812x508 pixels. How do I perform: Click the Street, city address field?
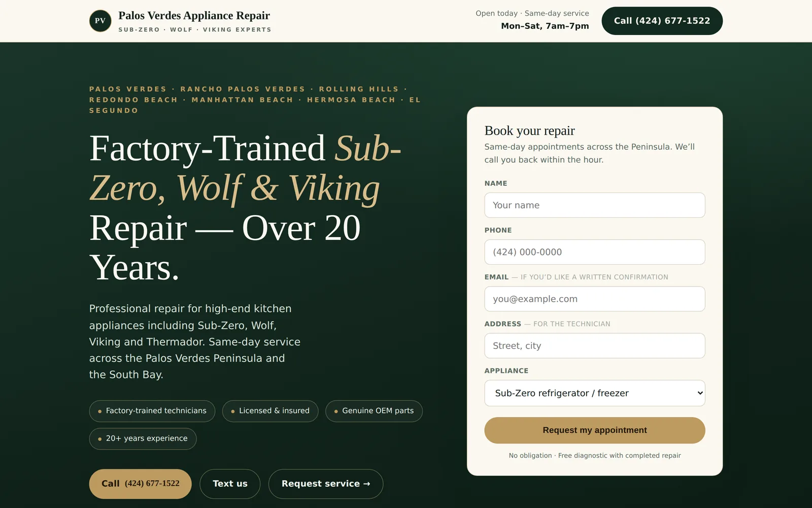(x=594, y=345)
